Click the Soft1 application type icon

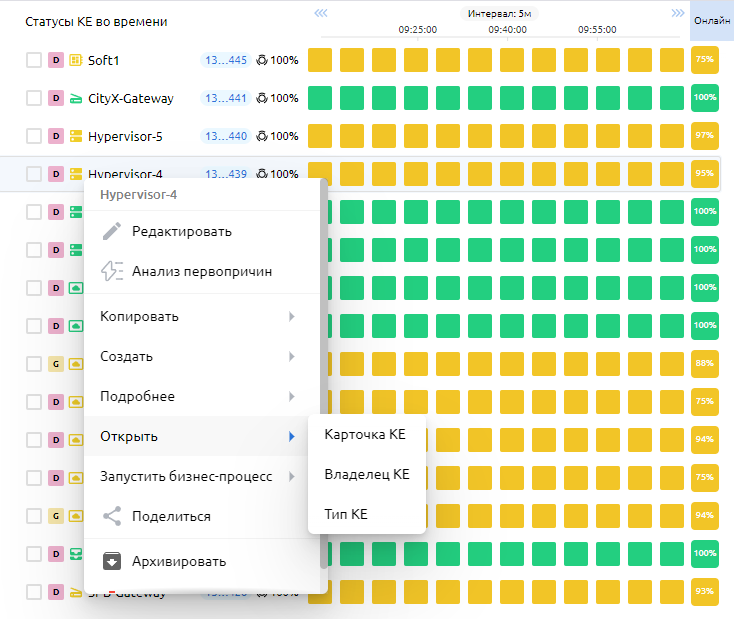75,60
